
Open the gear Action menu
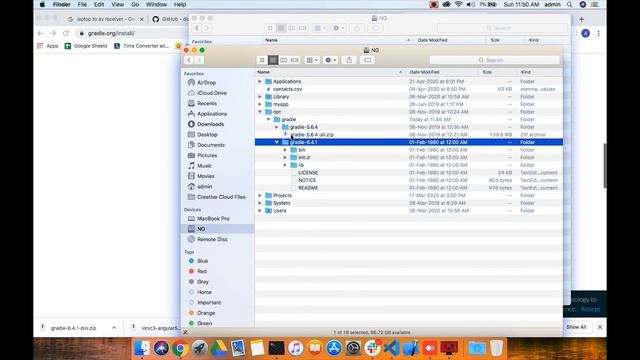pos(330,60)
